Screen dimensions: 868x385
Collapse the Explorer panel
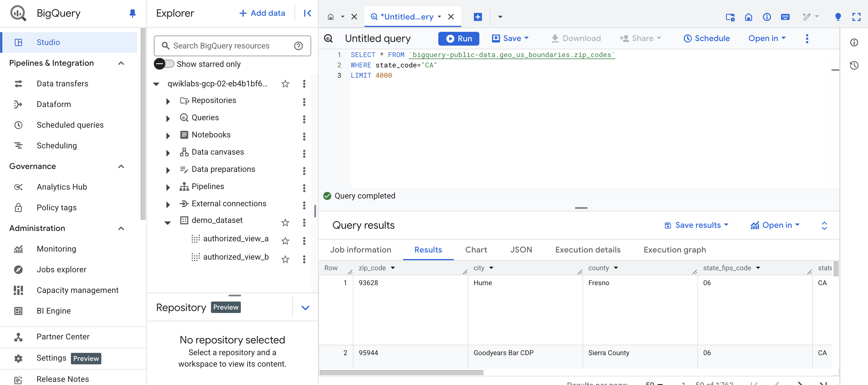point(307,13)
